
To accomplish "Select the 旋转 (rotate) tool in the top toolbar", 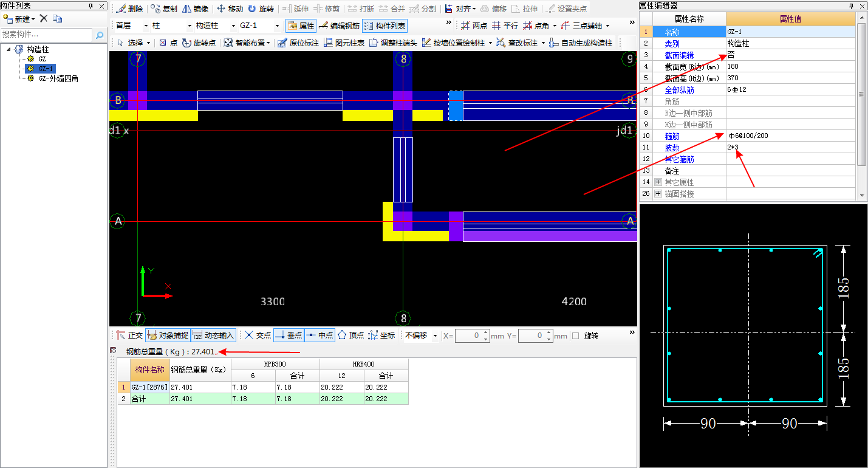I will click(x=261, y=9).
